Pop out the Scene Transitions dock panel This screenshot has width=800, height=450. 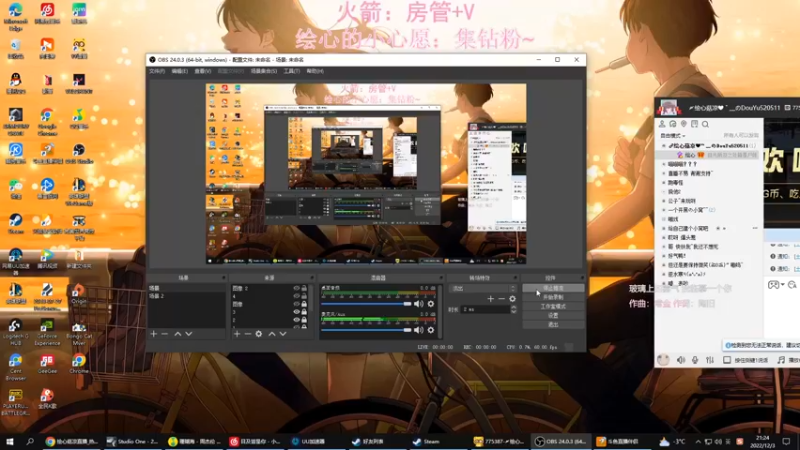[x=515, y=278]
